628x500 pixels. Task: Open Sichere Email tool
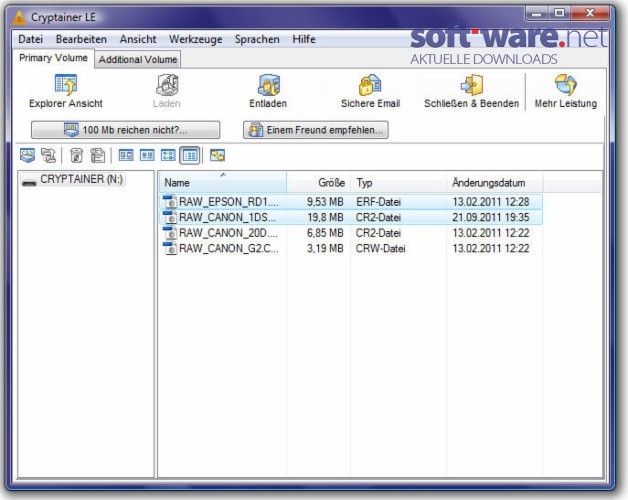(370, 91)
